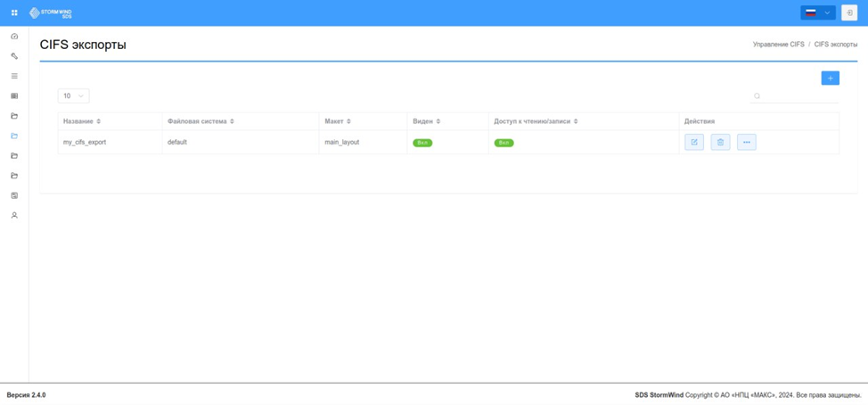Open the rows-per-page 10 dropdown
This screenshot has height=405, width=868.
pyautogui.click(x=74, y=95)
